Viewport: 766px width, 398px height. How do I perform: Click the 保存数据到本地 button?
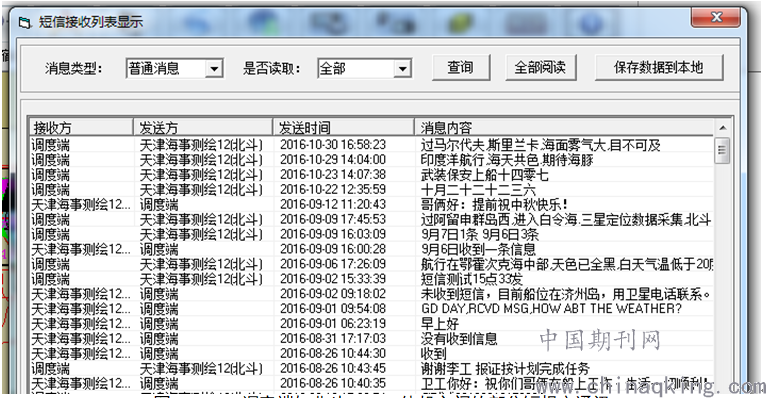pyautogui.click(x=658, y=67)
